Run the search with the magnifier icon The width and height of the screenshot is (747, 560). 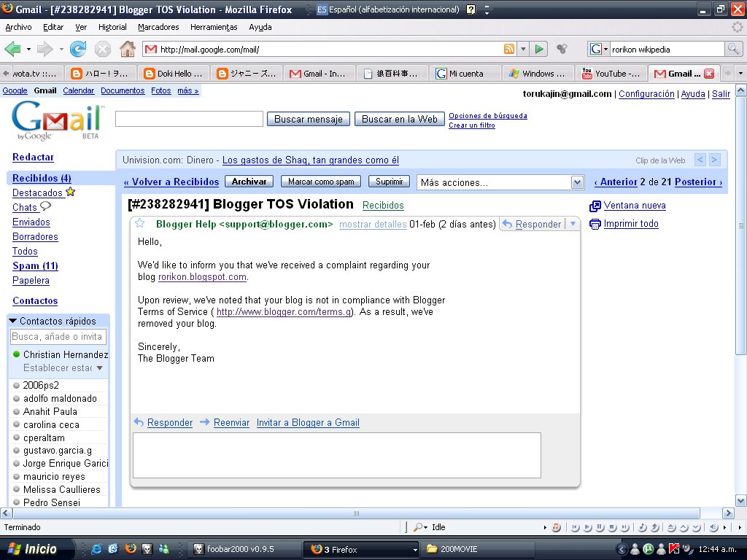click(732, 49)
